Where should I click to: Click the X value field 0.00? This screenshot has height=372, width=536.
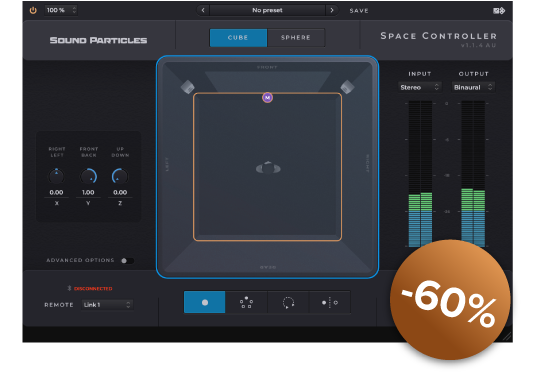point(56,192)
